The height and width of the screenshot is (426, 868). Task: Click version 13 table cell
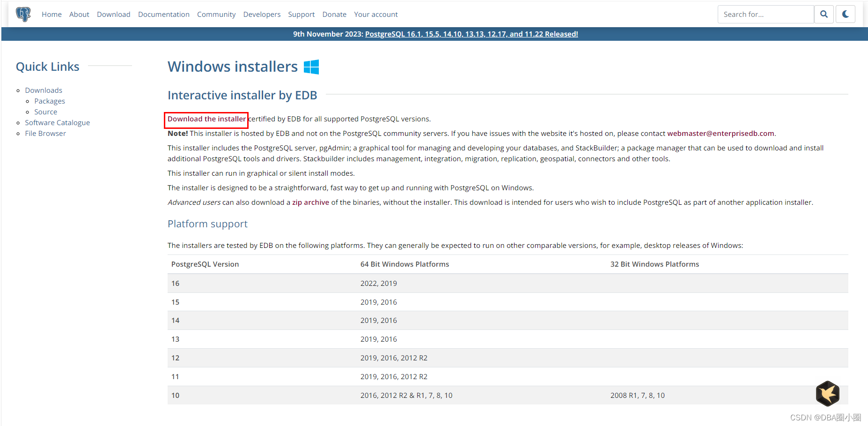click(x=176, y=339)
